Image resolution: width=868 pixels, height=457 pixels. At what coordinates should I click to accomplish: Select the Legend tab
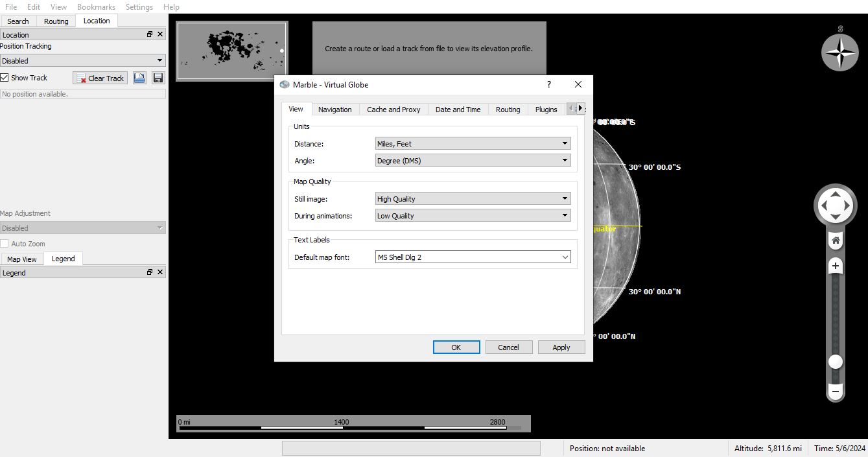64,259
